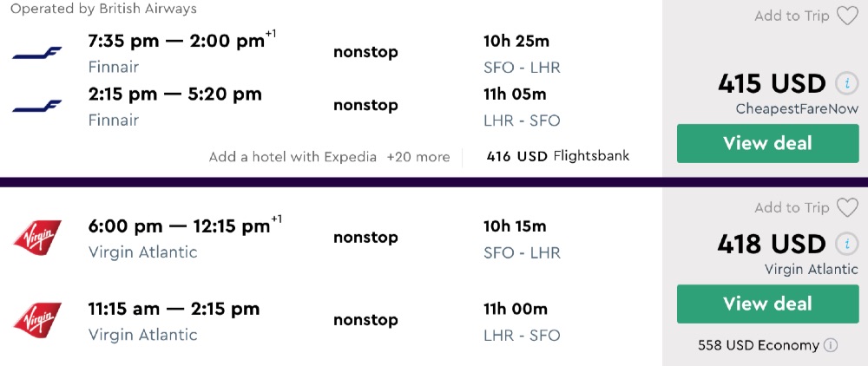Click heart icon on the 415 USD flight
868x366 pixels.
tap(847, 16)
